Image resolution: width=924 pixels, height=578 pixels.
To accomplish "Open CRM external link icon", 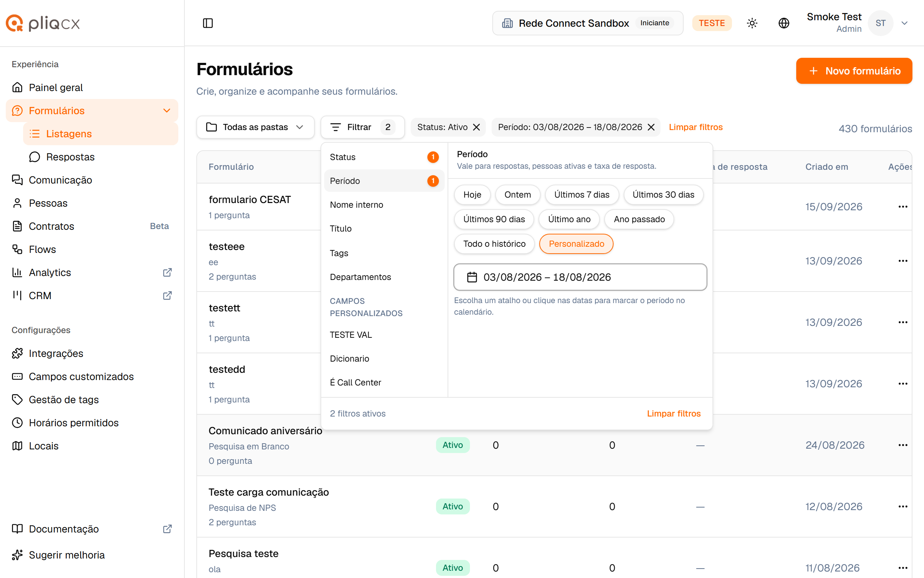I will coord(167,296).
